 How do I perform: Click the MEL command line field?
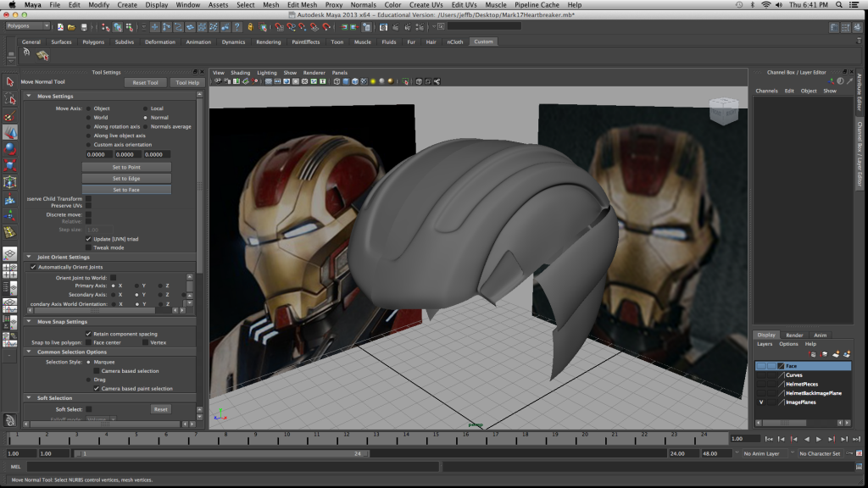click(233, 467)
